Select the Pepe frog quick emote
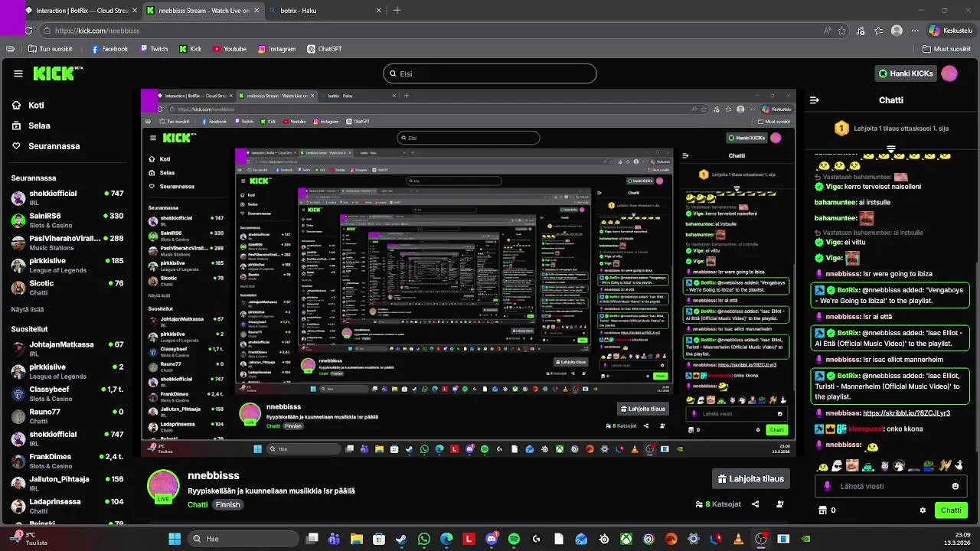 tap(930, 465)
